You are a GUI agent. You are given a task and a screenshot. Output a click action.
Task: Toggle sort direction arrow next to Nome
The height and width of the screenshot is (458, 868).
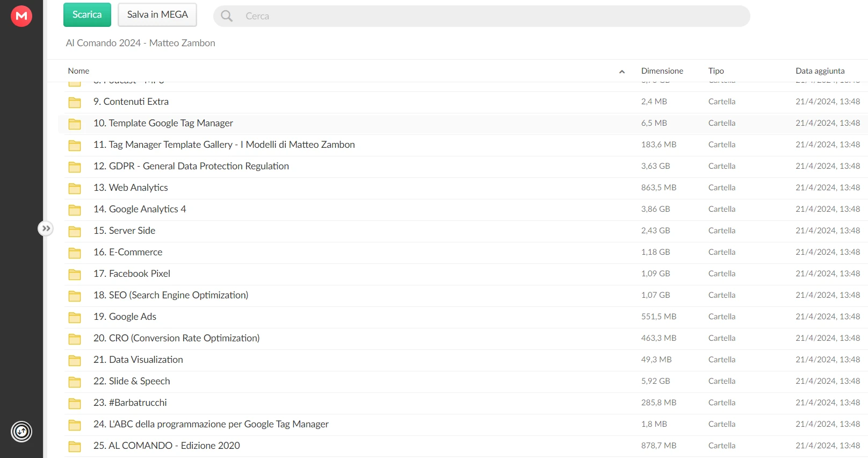pyautogui.click(x=622, y=71)
